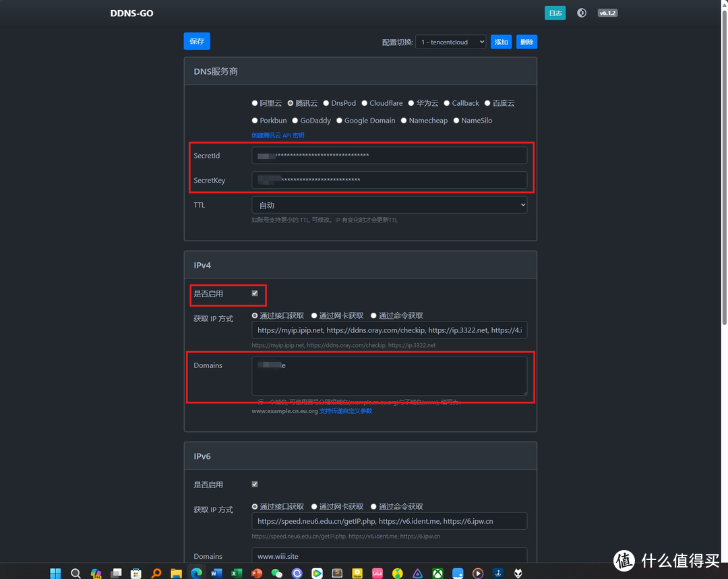Select 阿里云 DNS provider
Screen dimensions: 728x579
tap(254, 103)
